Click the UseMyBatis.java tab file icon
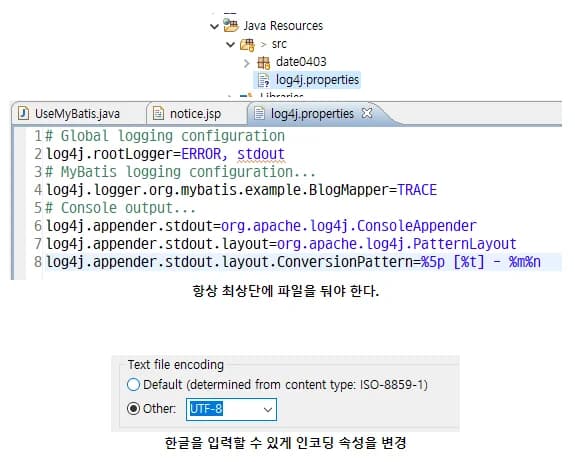575x462 pixels. point(24,113)
